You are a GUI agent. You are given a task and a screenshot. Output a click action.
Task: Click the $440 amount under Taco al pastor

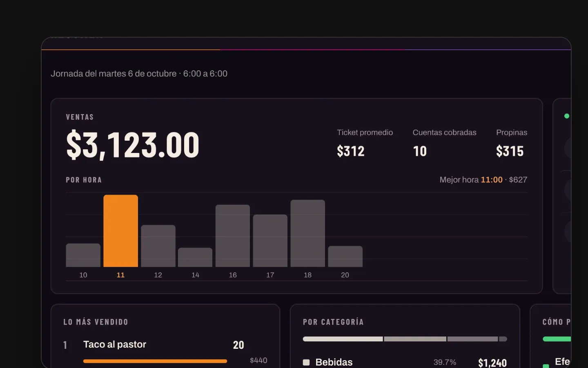258,360
